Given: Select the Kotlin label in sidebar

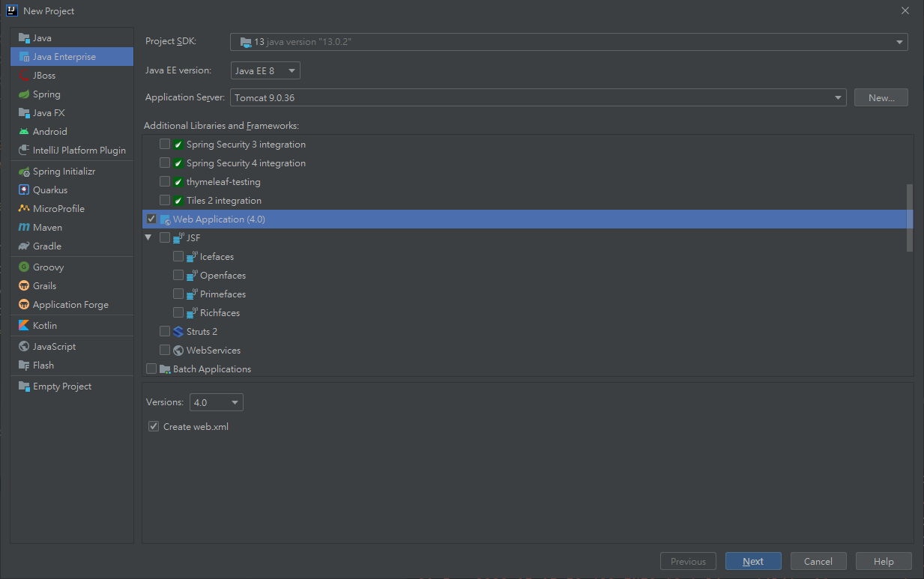Looking at the screenshot, I should [x=45, y=326].
